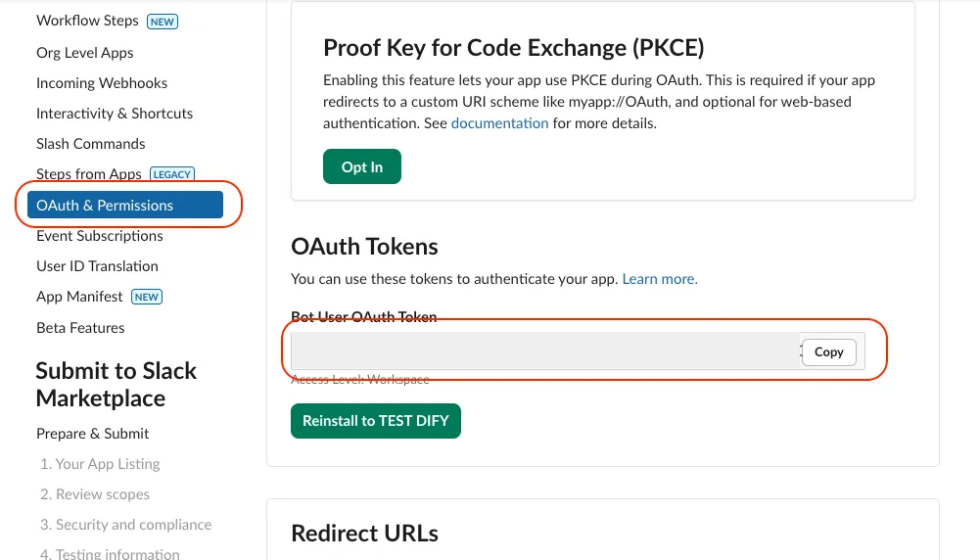Open Workflow Steps in sidebar
The height and width of the screenshot is (560, 980).
pos(87,21)
